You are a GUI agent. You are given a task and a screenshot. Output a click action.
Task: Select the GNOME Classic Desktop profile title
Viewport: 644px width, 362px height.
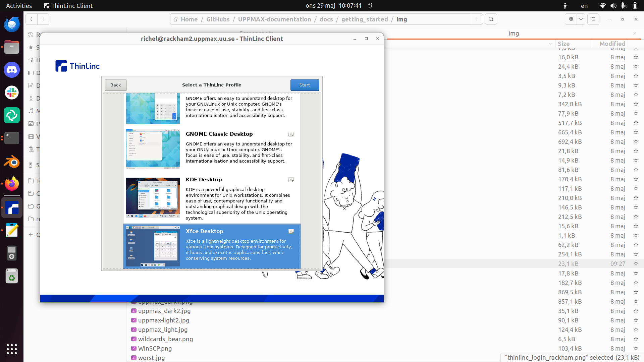219,134
